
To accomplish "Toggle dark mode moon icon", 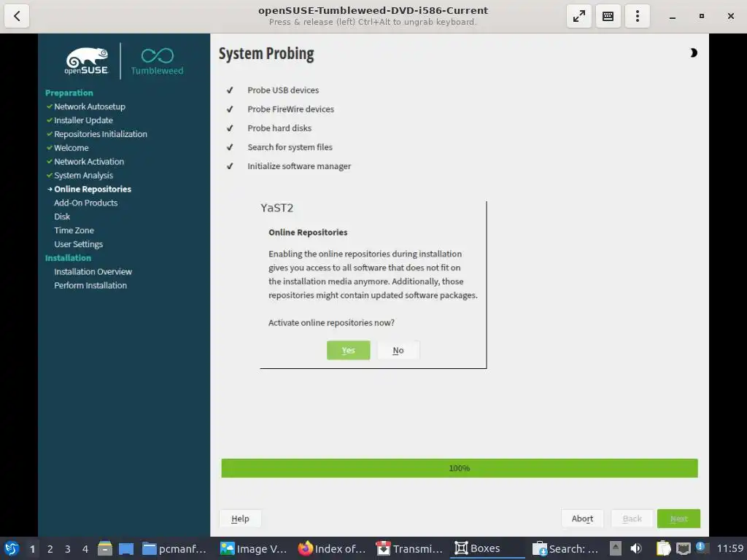I will coord(694,52).
